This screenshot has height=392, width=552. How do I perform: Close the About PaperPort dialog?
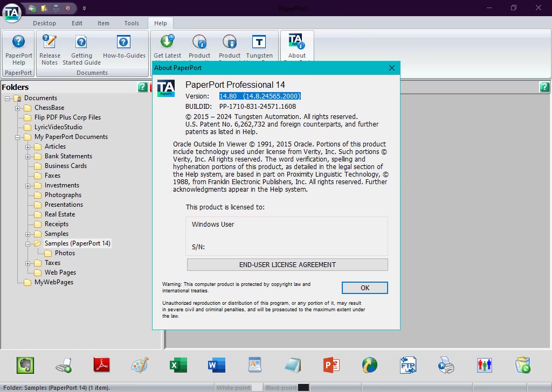pos(392,68)
